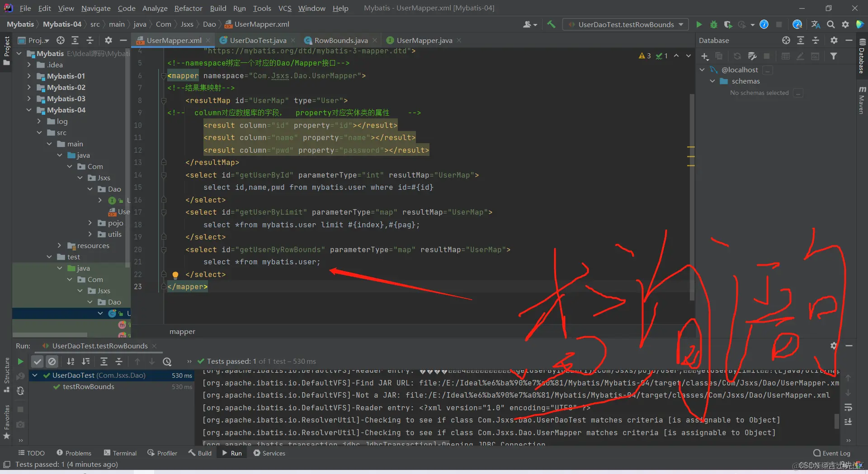
Task: Add a new data source in Database panel
Action: click(x=705, y=56)
